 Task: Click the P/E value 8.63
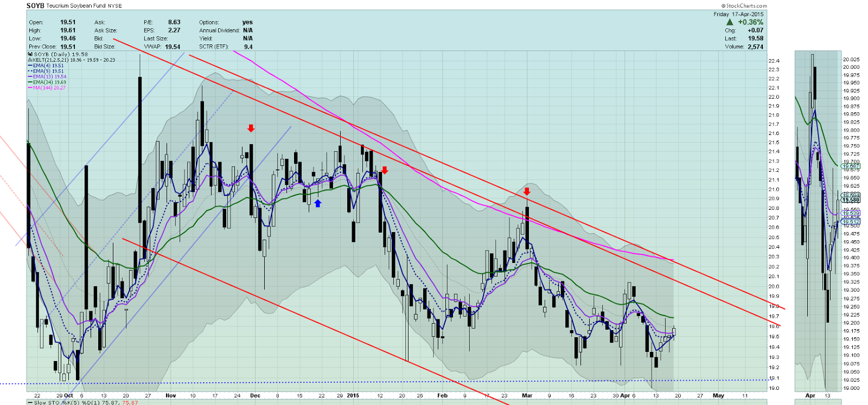(174, 22)
